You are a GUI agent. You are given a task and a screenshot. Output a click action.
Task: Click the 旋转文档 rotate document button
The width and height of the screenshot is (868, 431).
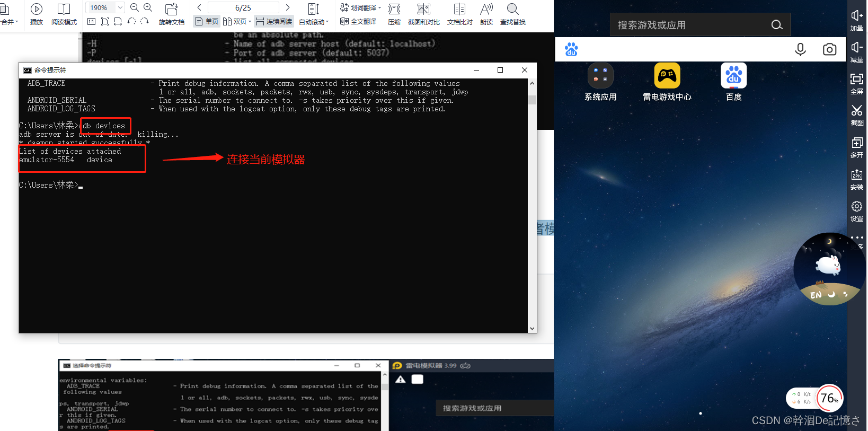[172, 14]
